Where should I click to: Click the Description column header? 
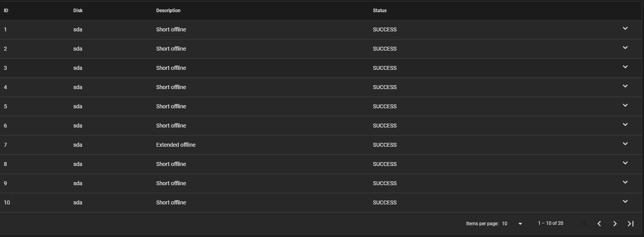[168, 11]
